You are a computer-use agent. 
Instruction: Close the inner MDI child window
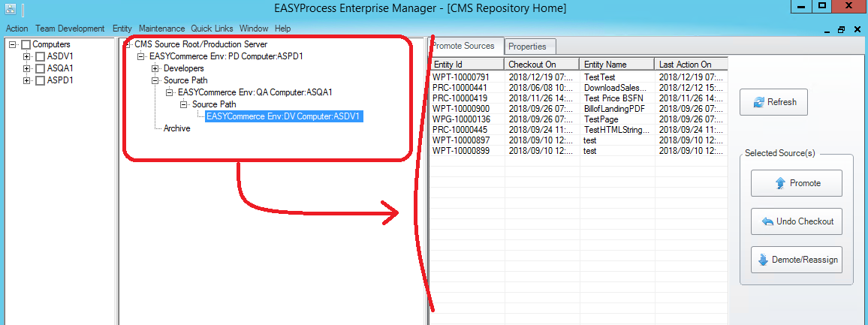click(856, 30)
